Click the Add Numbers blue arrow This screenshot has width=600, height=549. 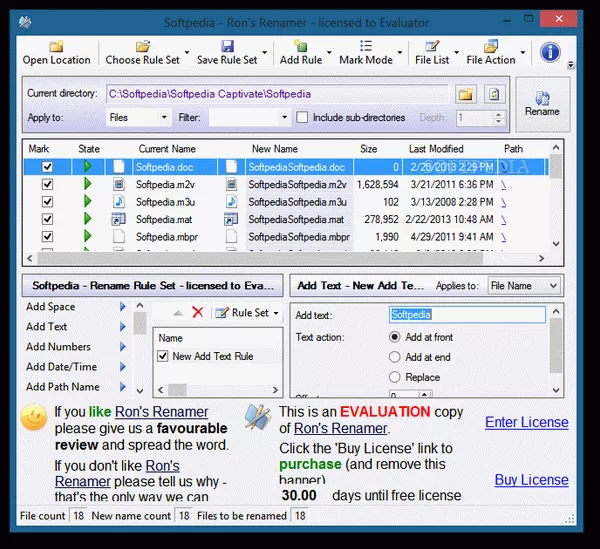coord(122,347)
